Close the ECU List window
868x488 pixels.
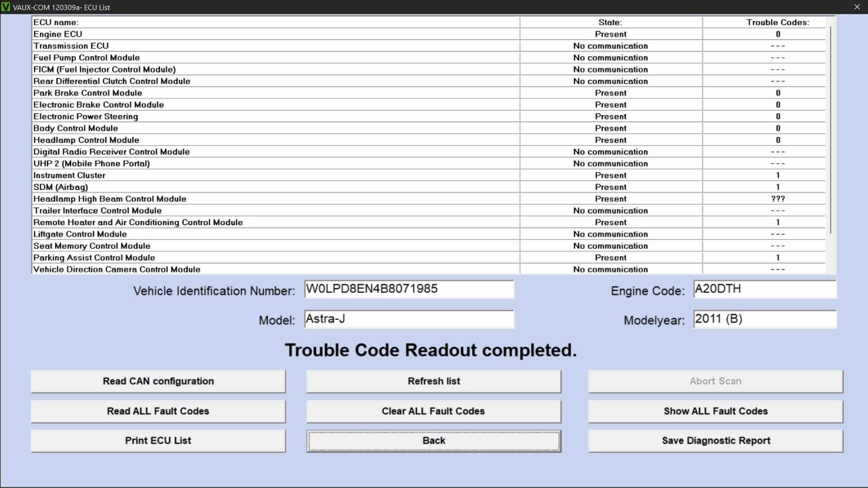(x=857, y=7)
